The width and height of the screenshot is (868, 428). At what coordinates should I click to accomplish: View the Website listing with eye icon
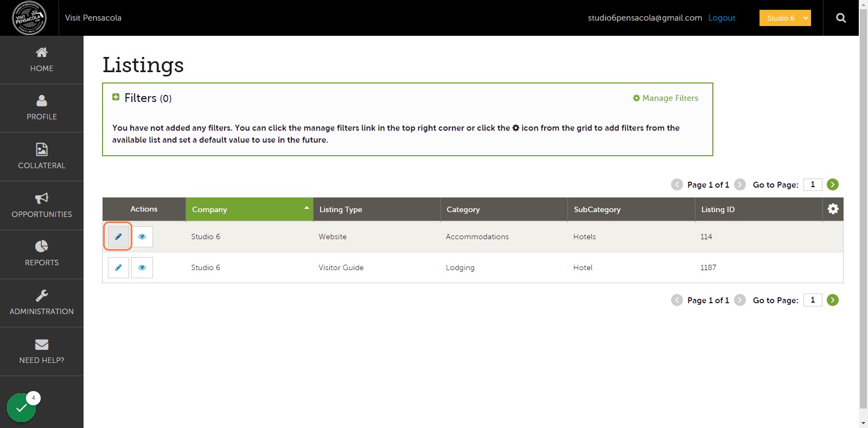[x=142, y=237]
